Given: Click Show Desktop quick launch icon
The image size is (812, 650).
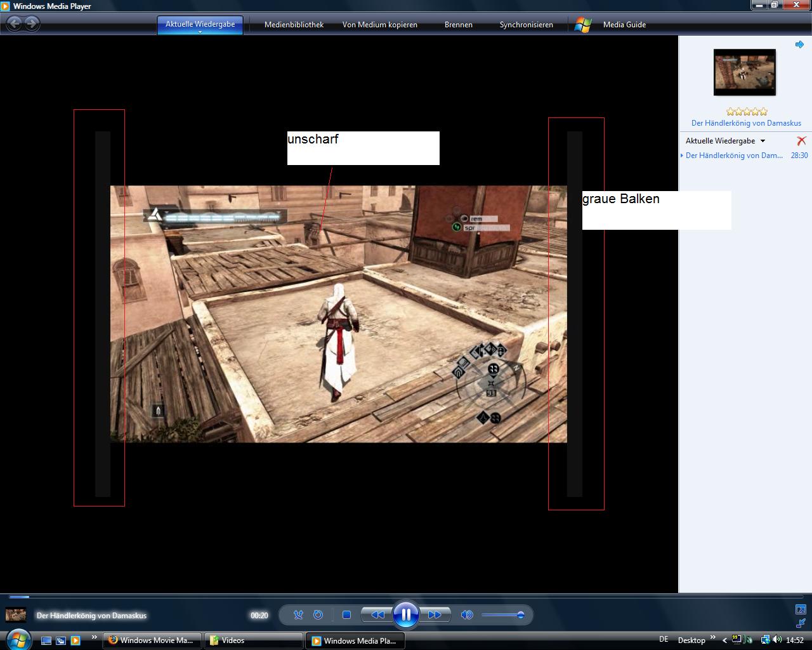Looking at the screenshot, I should [46, 640].
